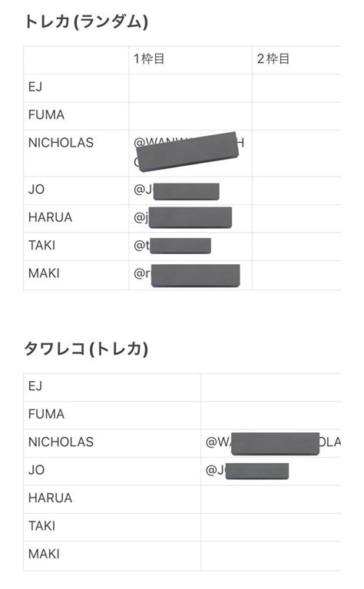Open the @J mention in first JO row
This screenshot has height=589, width=364.
(x=176, y=191)
